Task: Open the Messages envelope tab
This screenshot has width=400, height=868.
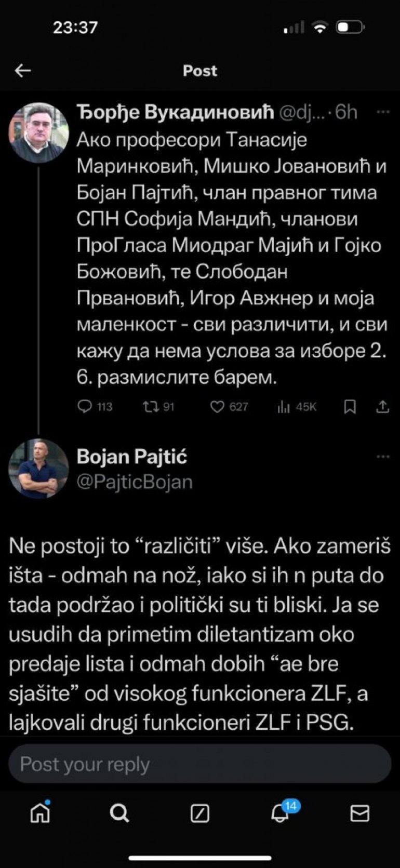Action: click(x=359, y=813)
